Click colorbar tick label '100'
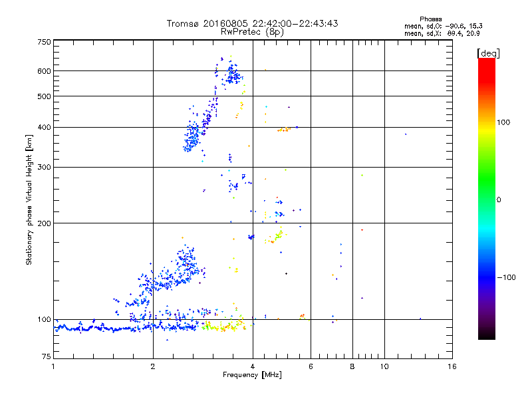532x399 pixels. pos(503,122)
